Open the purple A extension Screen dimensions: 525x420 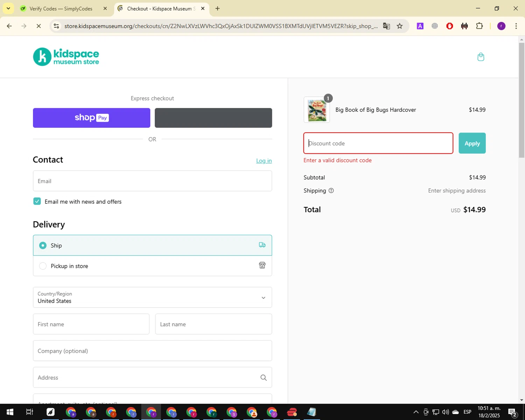[420, 26]
